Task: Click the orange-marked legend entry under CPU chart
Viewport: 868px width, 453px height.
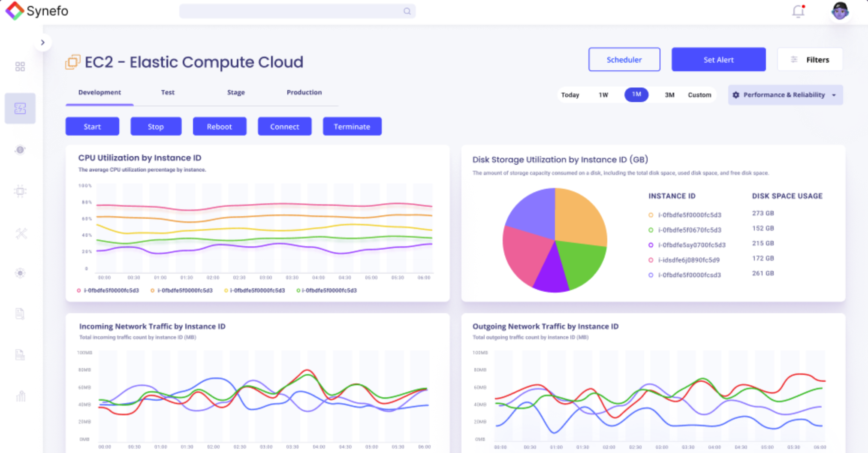Action: click(x=181, y=290)
